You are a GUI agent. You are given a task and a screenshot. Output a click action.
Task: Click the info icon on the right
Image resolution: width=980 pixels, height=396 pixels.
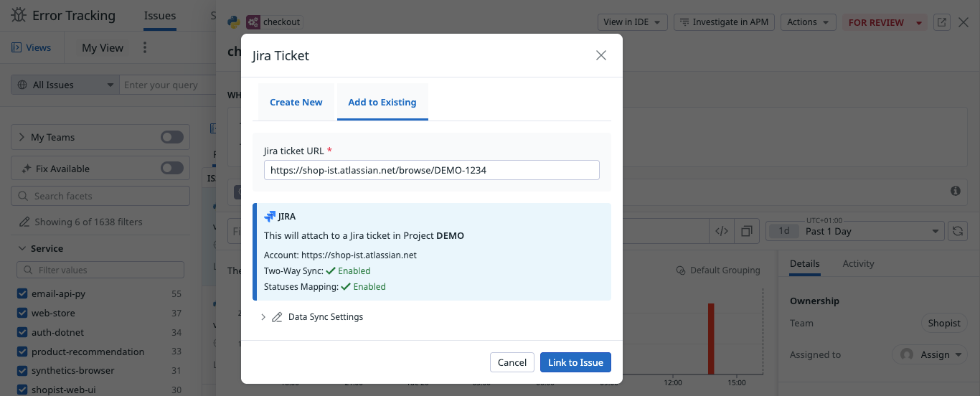click(x=955, y=191)
